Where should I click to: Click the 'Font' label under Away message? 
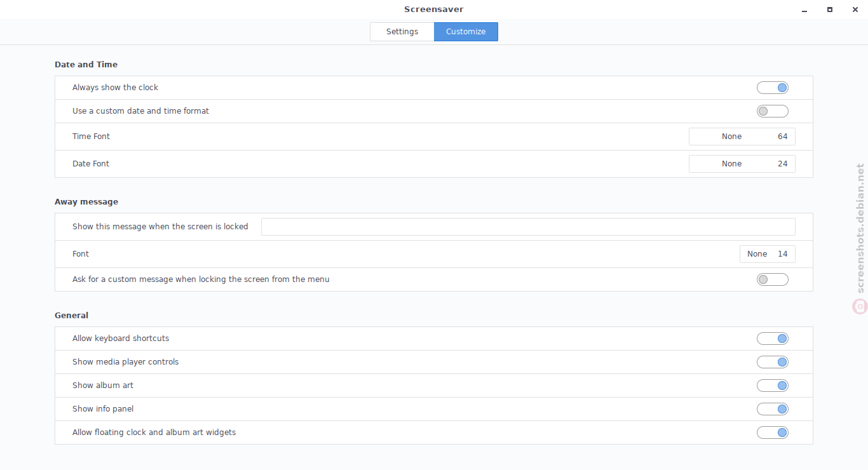(81, 254)
